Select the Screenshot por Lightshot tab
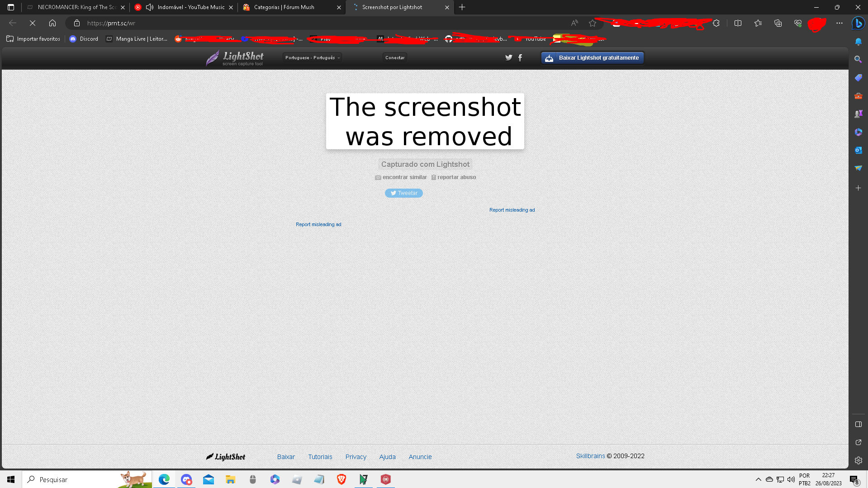The width and height of the screenshot is (868, 488). [400, 7]
